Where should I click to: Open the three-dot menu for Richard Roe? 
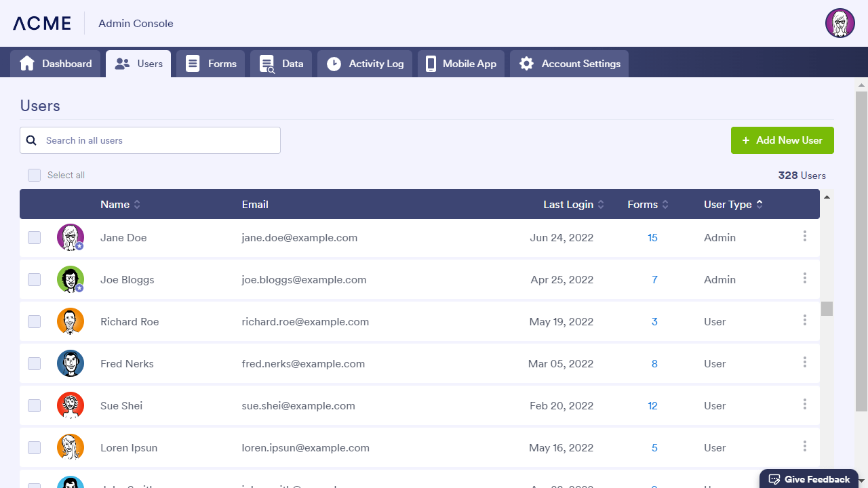click(x=805, y=320)
